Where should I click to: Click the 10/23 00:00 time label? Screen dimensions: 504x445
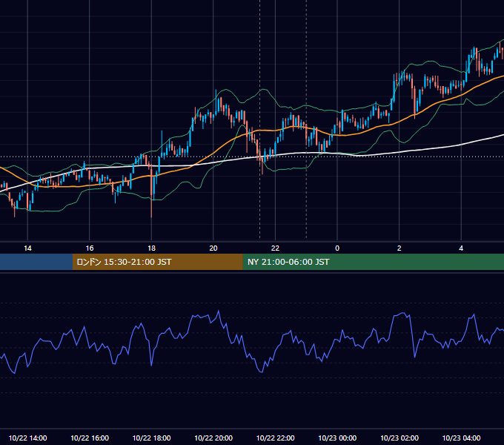pos(337,438)
